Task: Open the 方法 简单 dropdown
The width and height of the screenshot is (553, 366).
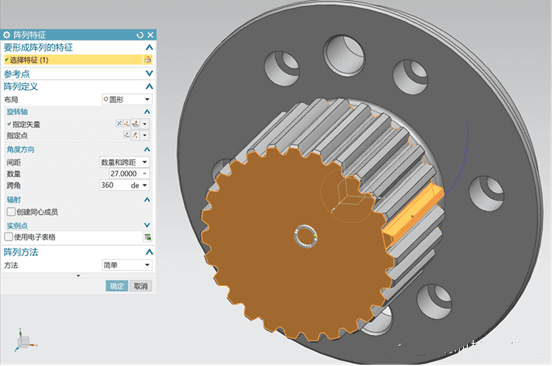Action: pyautogui.click(x=127, y=265)
